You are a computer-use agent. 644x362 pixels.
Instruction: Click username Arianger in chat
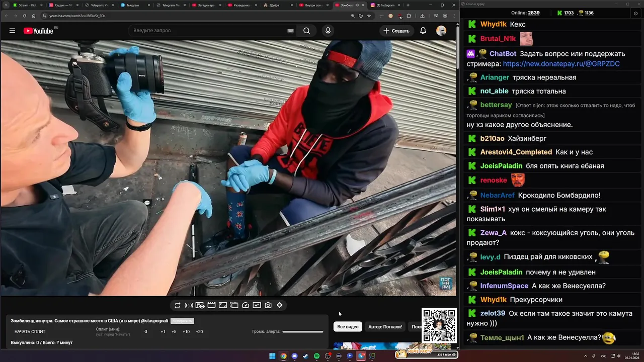click(495, 77)
